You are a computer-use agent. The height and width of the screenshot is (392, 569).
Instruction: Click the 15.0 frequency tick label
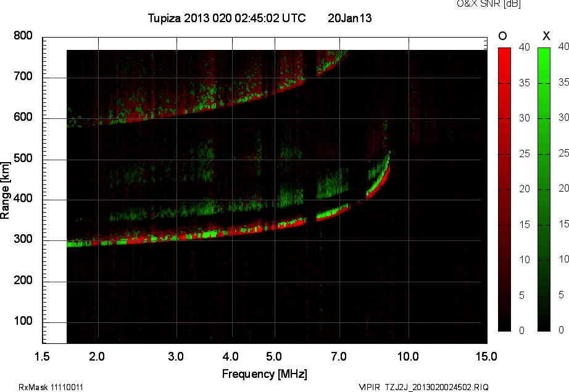coord(486,356)
